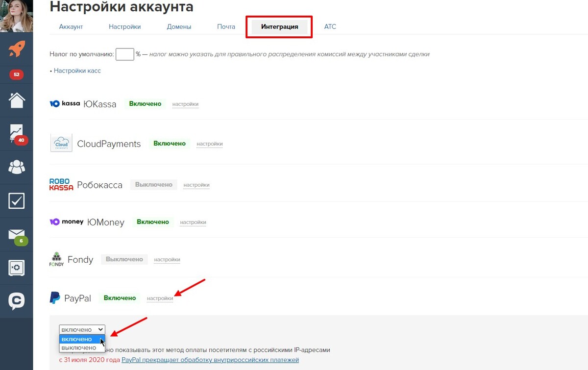Click the Выключено status of Робокасса

click(x=154, y=185)
